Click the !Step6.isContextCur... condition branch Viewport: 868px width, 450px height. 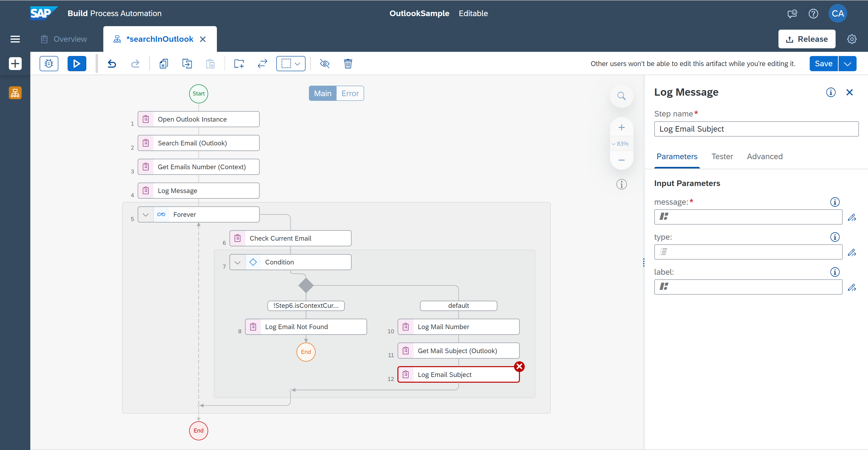[306, 306]
